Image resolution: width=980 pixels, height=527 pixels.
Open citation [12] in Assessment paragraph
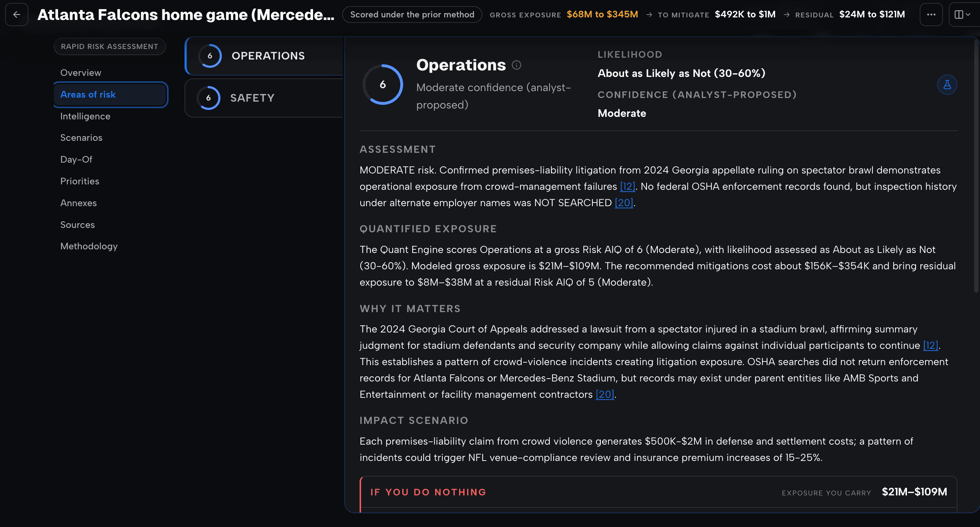[627, 186]
